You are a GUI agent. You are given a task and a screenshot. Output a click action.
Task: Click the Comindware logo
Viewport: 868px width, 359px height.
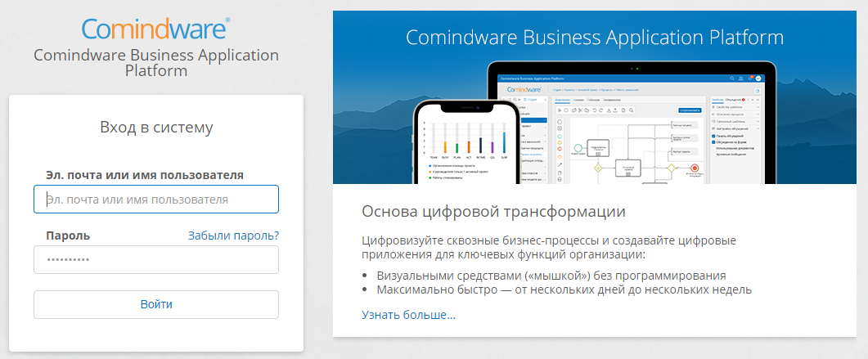point(156,28)
